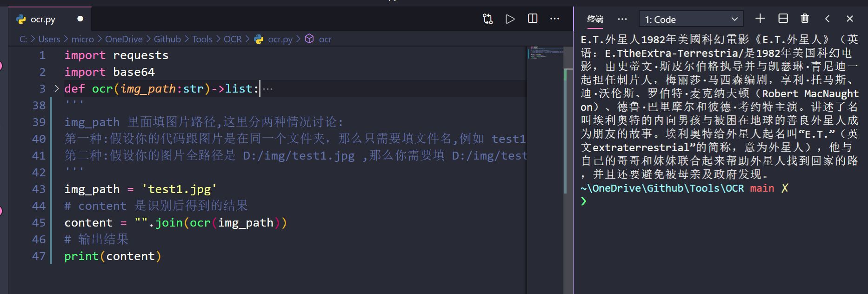The width and height of the screenshot is (868, 294).
Task: Place cursor on 'import requests' line
Action: tap(116, 55)
